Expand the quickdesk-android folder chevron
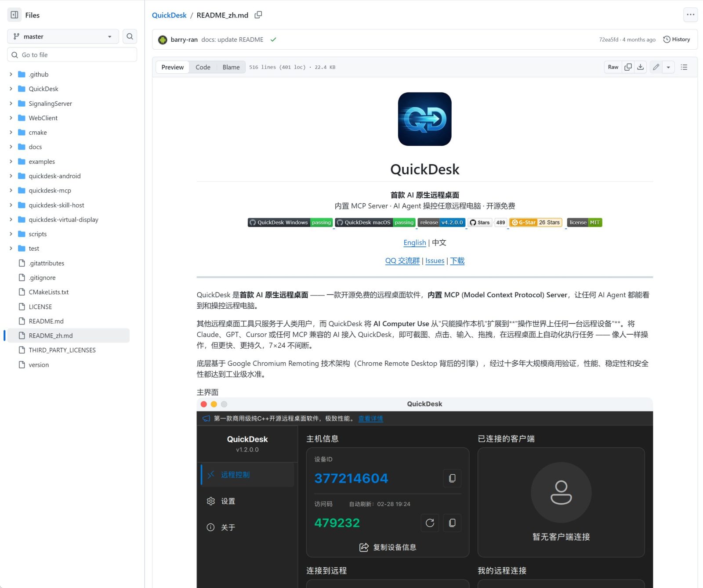Viewport: 703px width, 588px height. click(x=11, y=176)
